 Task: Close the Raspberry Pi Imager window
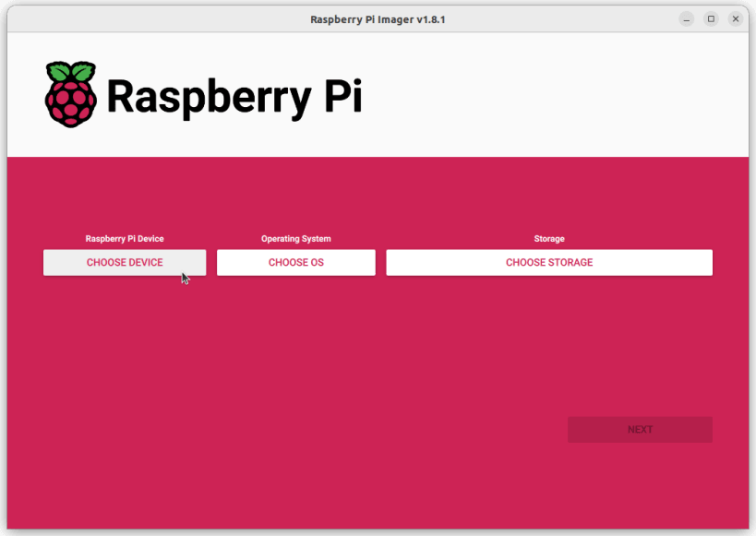(x=736, y=19)
